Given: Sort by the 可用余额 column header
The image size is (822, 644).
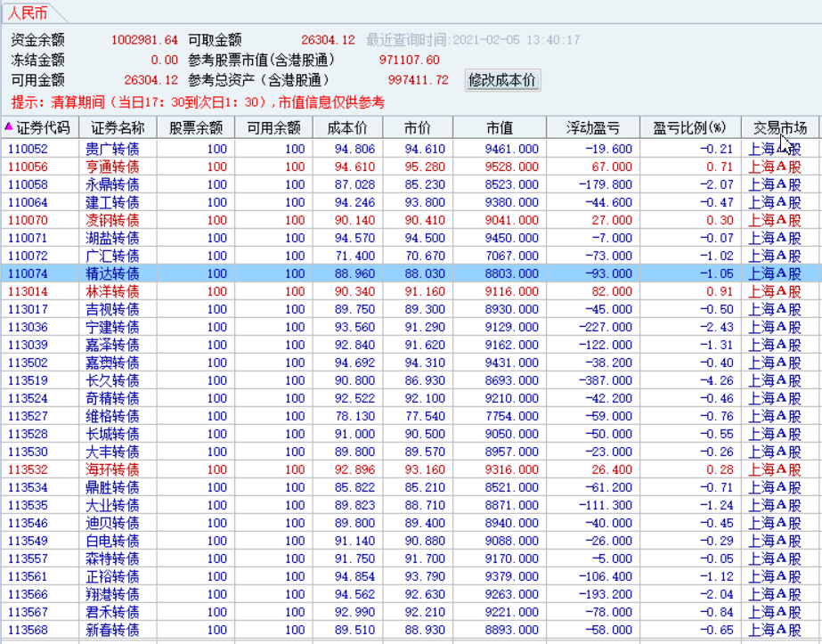Looking at the screenshot, I should coord(273,127).
